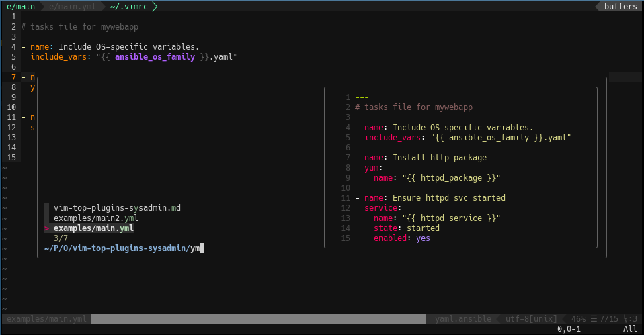The image size is (644, 335).
Task: Click the fold marker on line 7
Action: pos(24,77)
